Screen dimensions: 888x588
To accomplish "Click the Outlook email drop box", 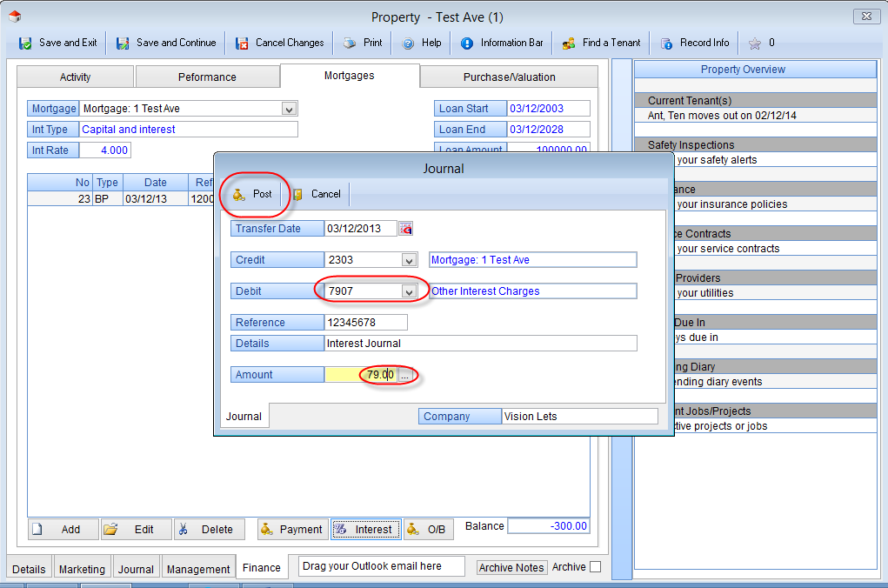I will 382,566.
